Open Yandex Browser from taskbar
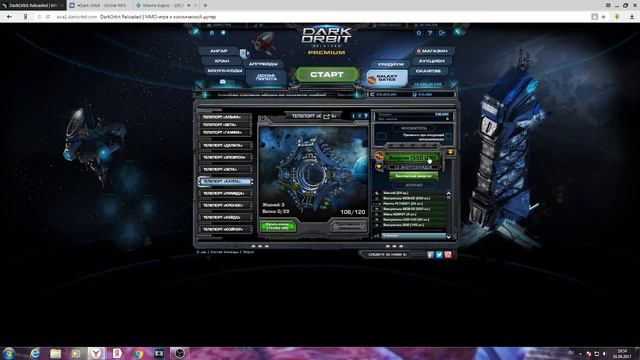 click(96, 353)
